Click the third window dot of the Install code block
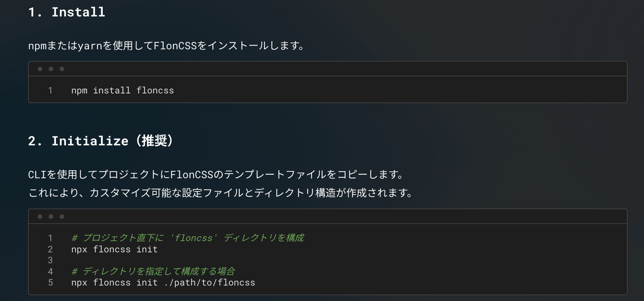This screenshot has width=644, height=301. [x=62, y=69]
